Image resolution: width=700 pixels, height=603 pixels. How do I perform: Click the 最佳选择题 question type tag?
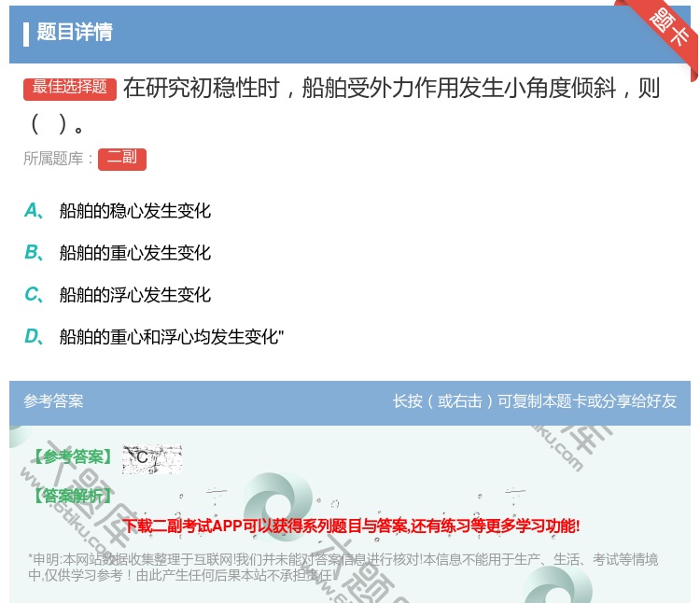70,89
